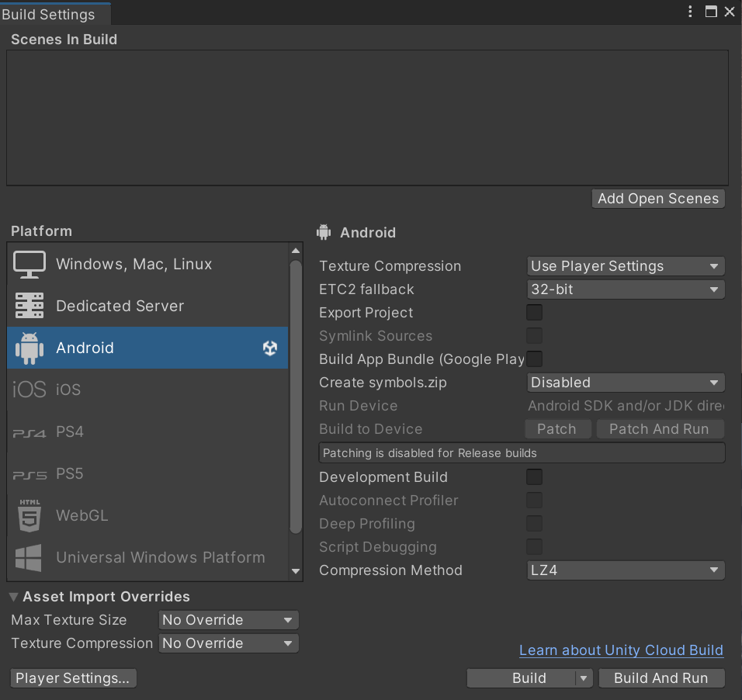Viewport: 742px width, 700px height.
Task: Click the Dedicated Server rack icon
Action: tap(29, 306)
